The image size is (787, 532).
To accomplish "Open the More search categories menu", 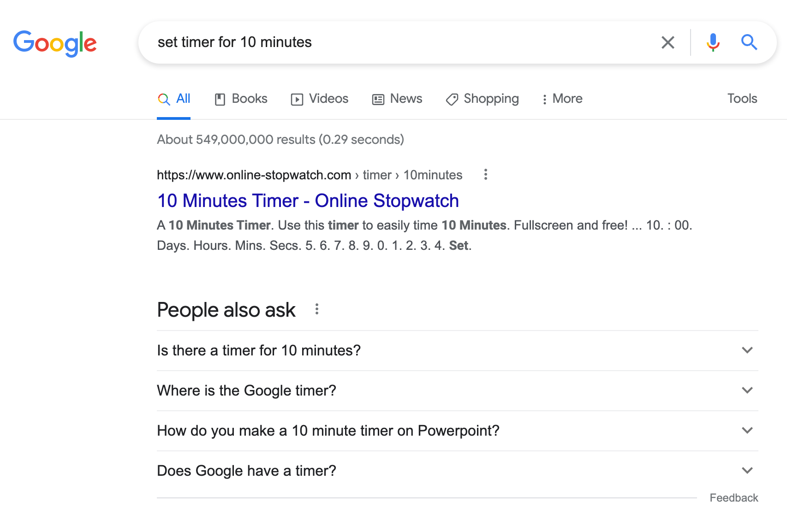I will (x=562, y=99).
